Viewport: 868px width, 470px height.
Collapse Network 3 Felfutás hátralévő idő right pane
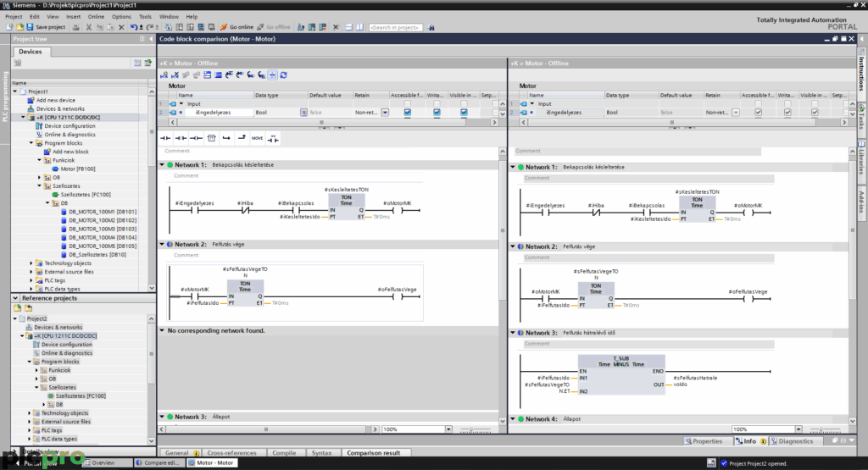tap(513, 333)
